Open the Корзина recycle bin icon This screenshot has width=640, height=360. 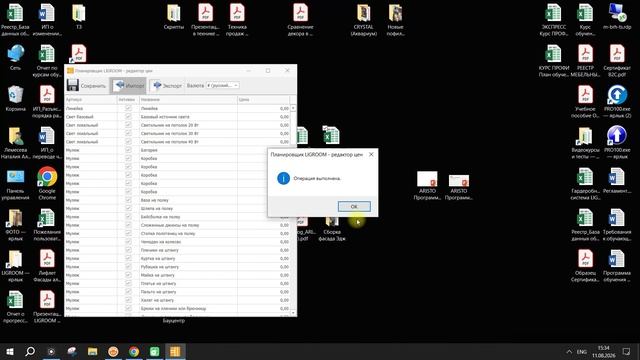point(16,98)
